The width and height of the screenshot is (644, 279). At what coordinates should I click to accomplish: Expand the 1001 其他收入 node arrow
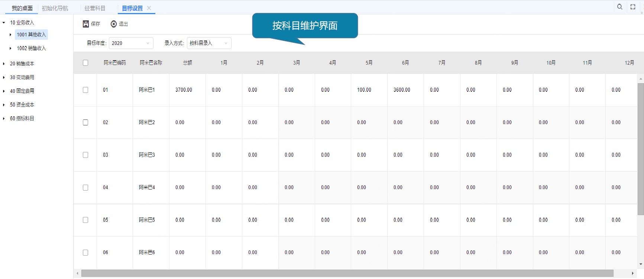(x=10, y=35)
